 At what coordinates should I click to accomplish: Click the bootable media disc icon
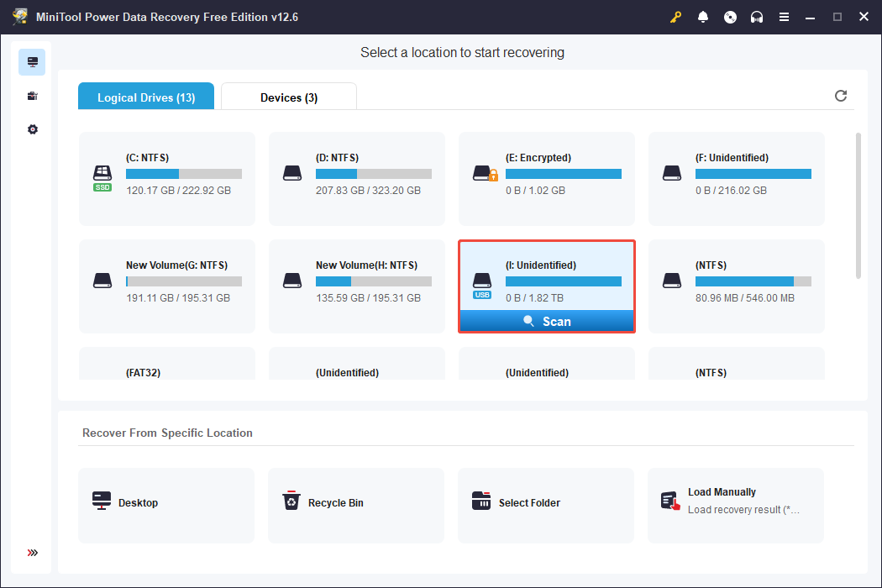[730, 17]
